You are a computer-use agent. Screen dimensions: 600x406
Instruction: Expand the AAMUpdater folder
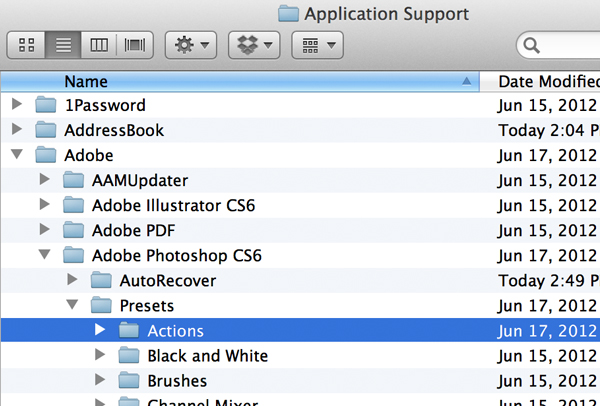tap(44, 179)
